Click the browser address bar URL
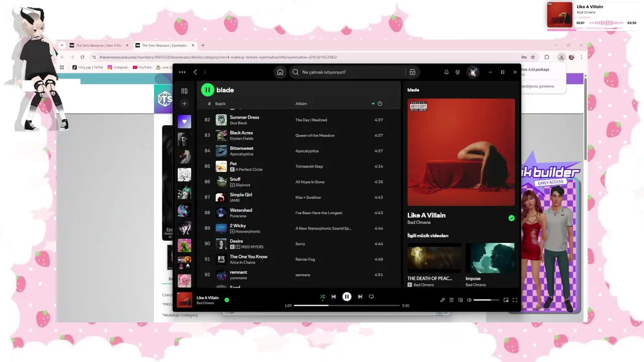The height and width of the screenshot is (362, 644). (x=218, y=57)
